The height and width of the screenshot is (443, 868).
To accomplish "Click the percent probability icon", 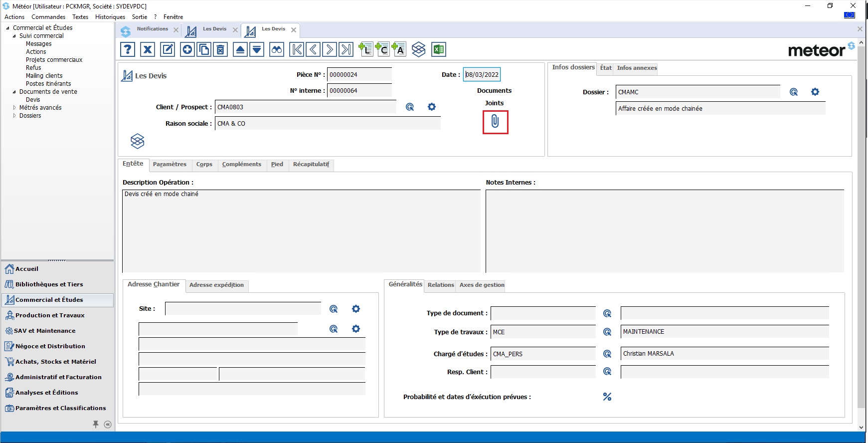I will [607, 397].
